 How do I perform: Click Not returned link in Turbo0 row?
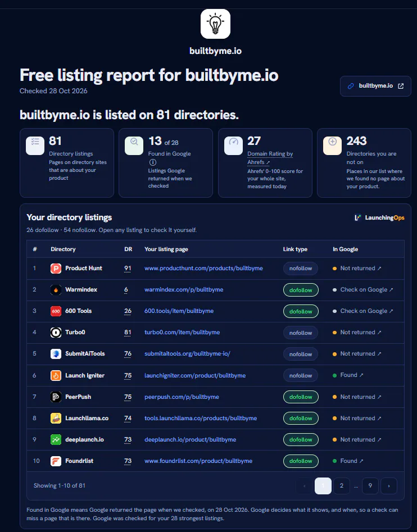tap(357, 332)
